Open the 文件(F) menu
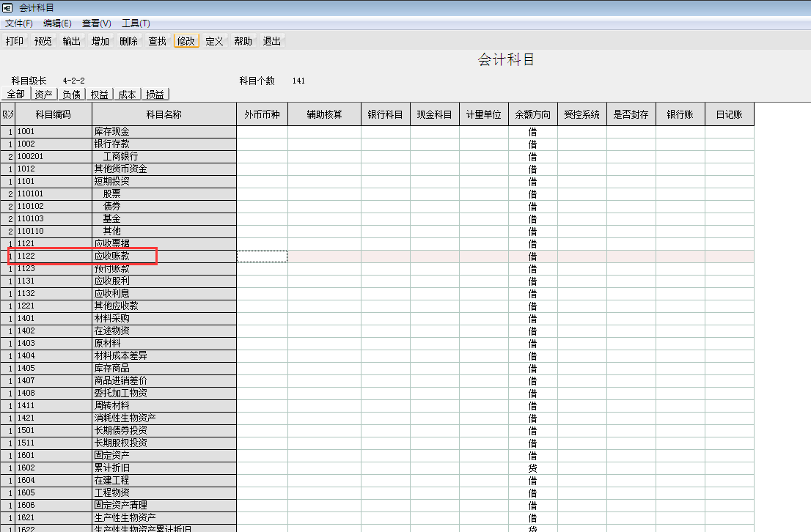Viewport: 811px width, 532px height. (x=19, y=23)
